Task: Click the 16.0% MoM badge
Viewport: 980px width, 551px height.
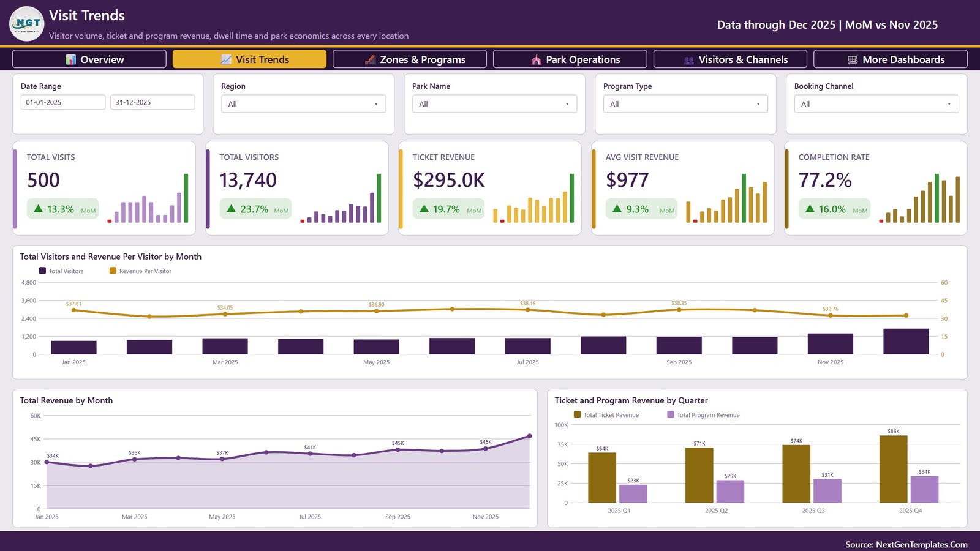Action: click(x=834, y=209)
